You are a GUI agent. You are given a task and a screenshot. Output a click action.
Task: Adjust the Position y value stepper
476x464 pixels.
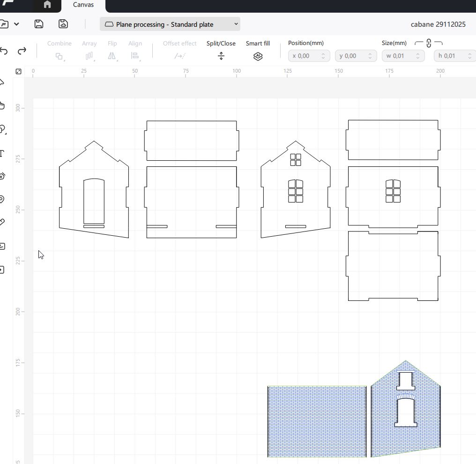click(370, 56)
